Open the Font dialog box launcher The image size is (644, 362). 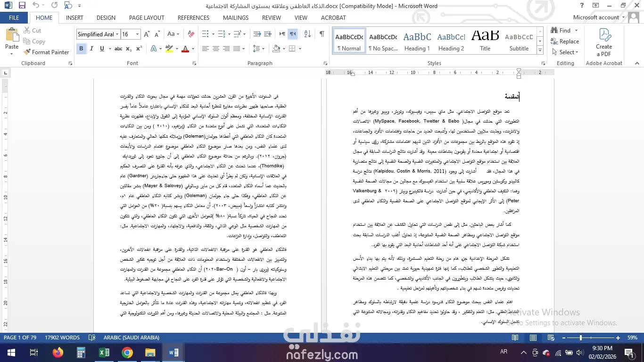click(193, 63)
